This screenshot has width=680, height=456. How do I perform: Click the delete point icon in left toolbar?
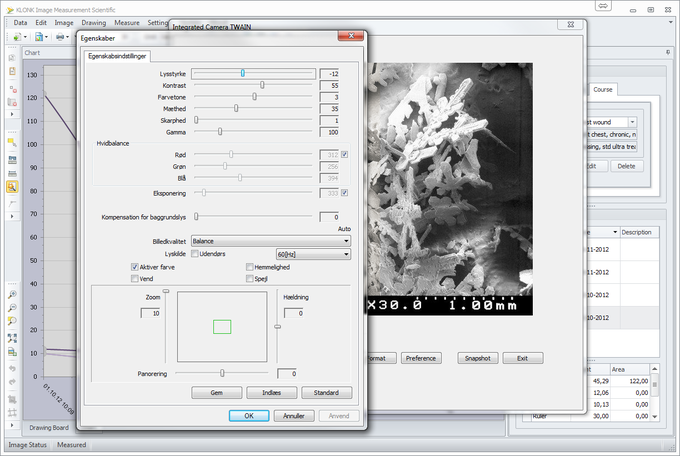pyautogui.click(x=12, y=89)
